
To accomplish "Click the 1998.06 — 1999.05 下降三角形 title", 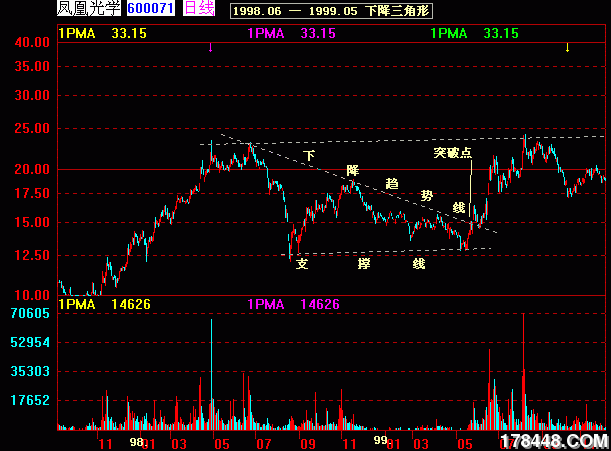I will pyautogui.click(x=317, y=10).
